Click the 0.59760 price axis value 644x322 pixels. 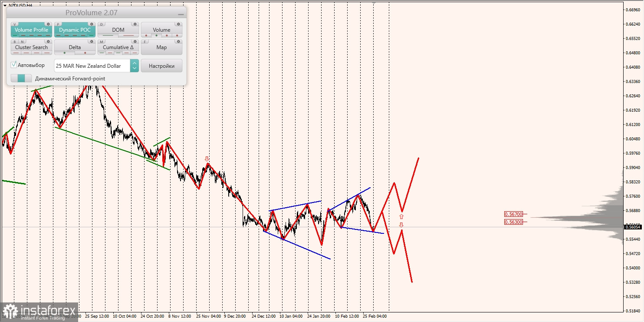click(633, 153)
